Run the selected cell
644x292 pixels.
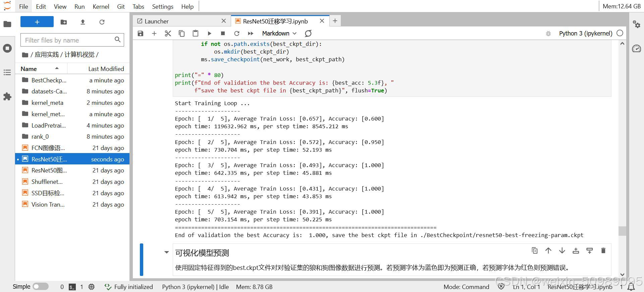tap(209, 33)
